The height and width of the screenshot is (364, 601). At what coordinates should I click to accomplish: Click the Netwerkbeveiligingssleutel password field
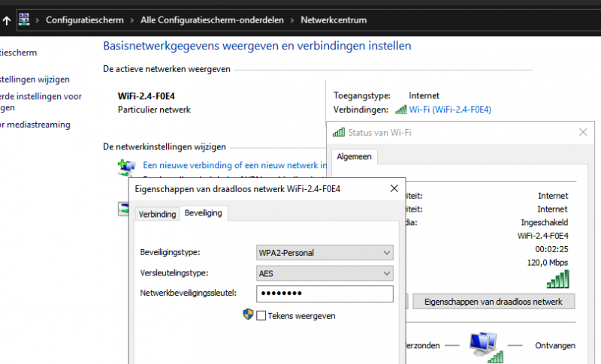point(325,294)
